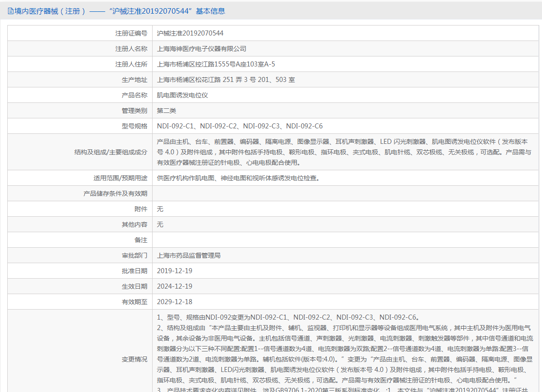542x392 pixels.
Task: Click the 无 value in the 其他内容 row
Action: pos(160,225)
